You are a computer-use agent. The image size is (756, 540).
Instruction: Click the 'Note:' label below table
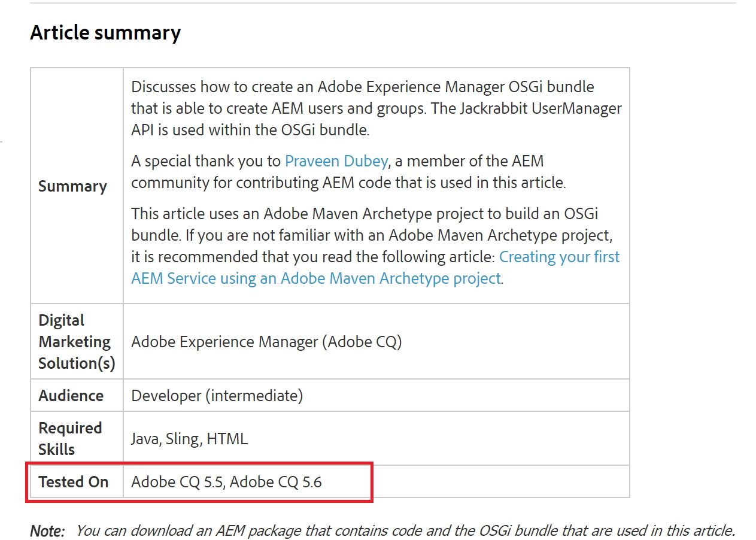point(47,531)
